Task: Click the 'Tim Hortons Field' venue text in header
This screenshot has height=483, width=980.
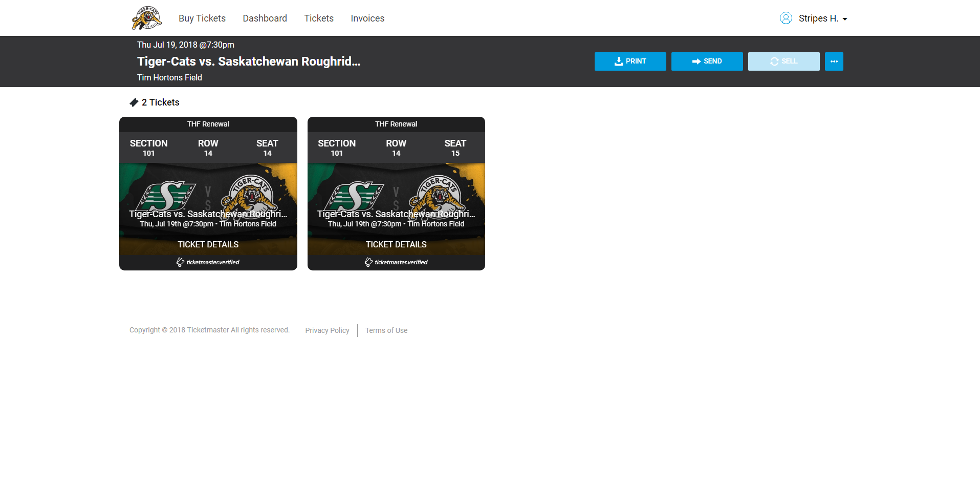Action: pyautogui.click(x=169, y=78)
